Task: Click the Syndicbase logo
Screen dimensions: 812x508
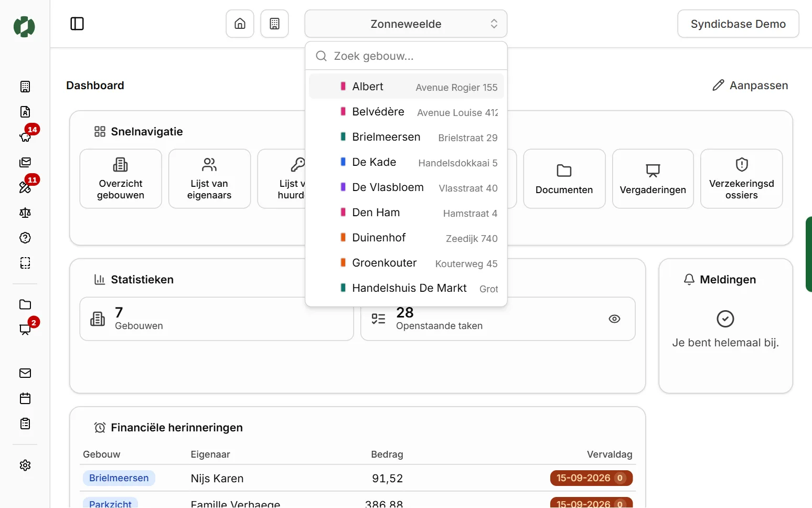Action: [24, 27]
